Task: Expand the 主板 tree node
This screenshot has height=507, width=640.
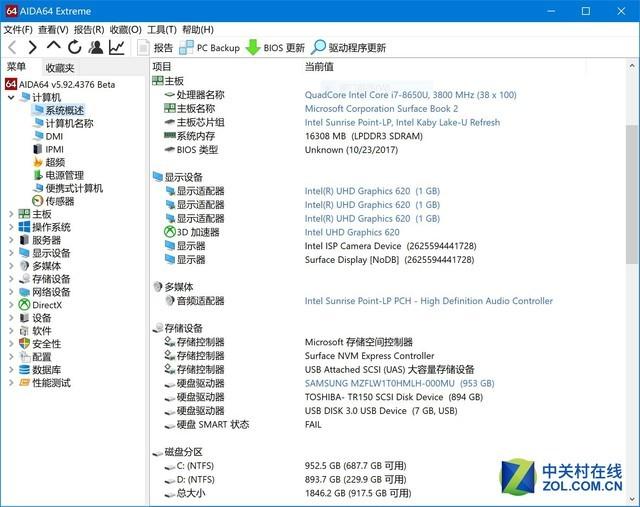Action: pyautogui.click(x=11, y=214)
